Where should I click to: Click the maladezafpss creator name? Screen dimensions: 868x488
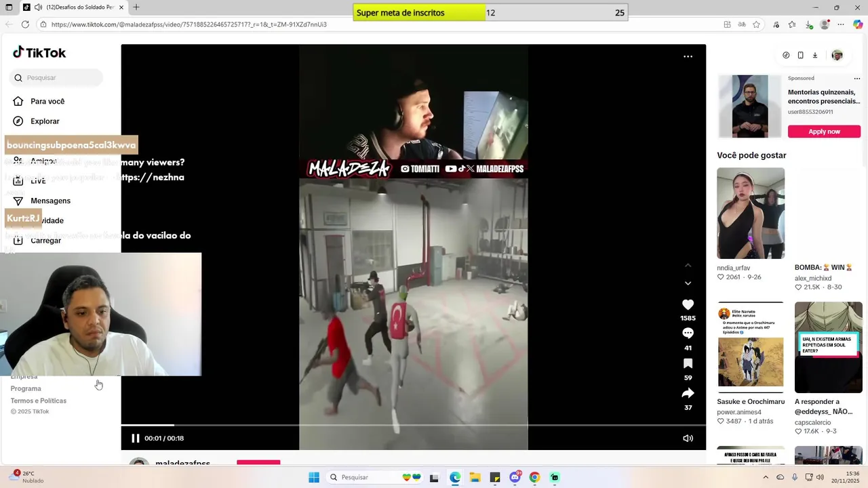(182, 464)
